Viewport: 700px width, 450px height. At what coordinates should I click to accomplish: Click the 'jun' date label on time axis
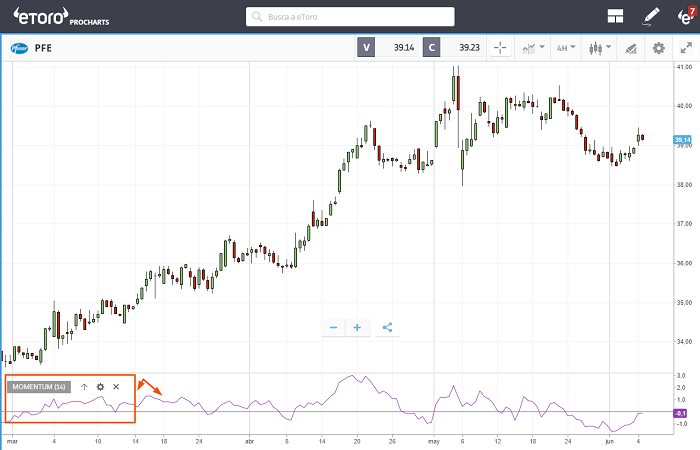tap(609, 442)
